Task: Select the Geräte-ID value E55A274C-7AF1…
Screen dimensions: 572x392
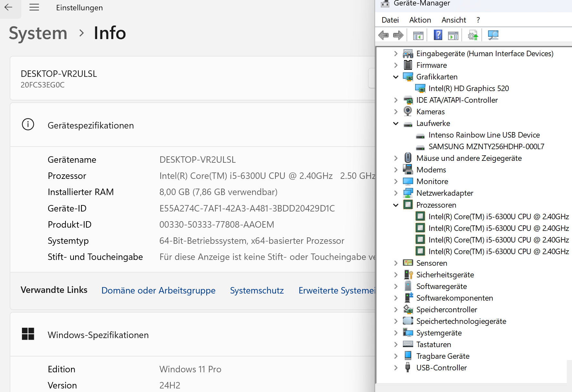Action: point(247,208)
